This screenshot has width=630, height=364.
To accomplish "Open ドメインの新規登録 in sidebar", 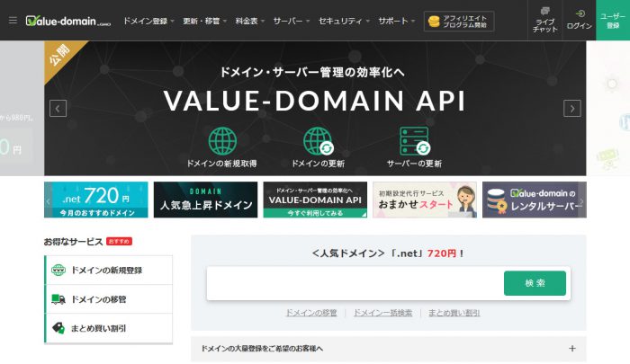I will point(109,271).
